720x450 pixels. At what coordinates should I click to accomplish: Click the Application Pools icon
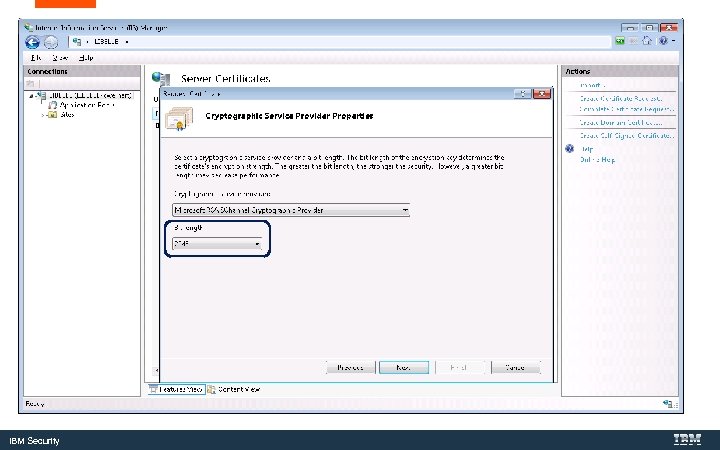pos(52,105)
